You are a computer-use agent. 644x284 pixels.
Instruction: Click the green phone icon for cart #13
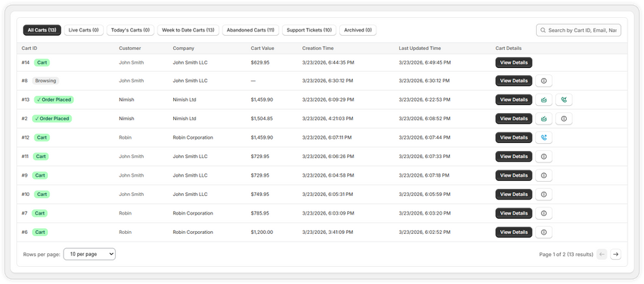(x=564, y=99)
